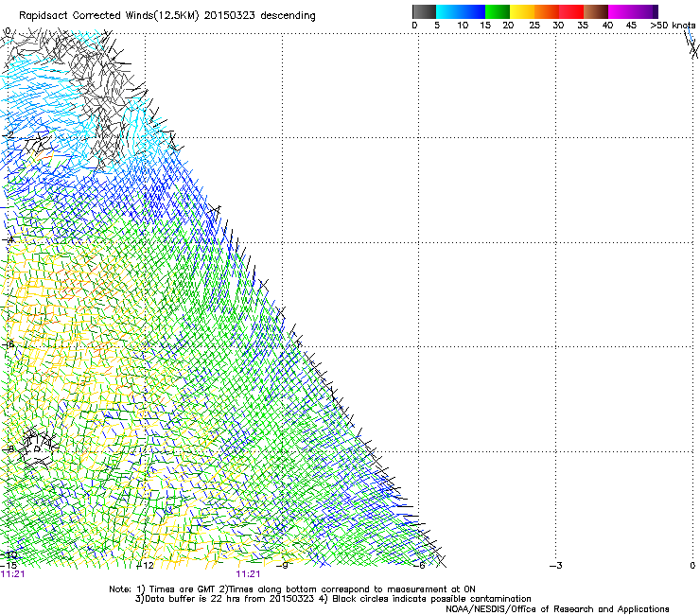Click longitude axis label '-15'
Screen dimensions: 700x615
tap(9, 566)
